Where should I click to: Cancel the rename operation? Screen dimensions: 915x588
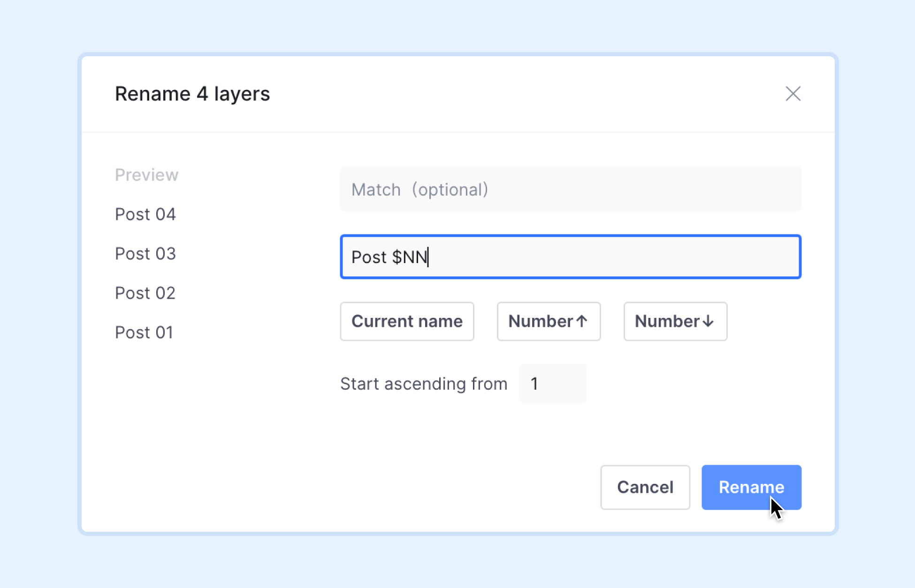point(645,487)
